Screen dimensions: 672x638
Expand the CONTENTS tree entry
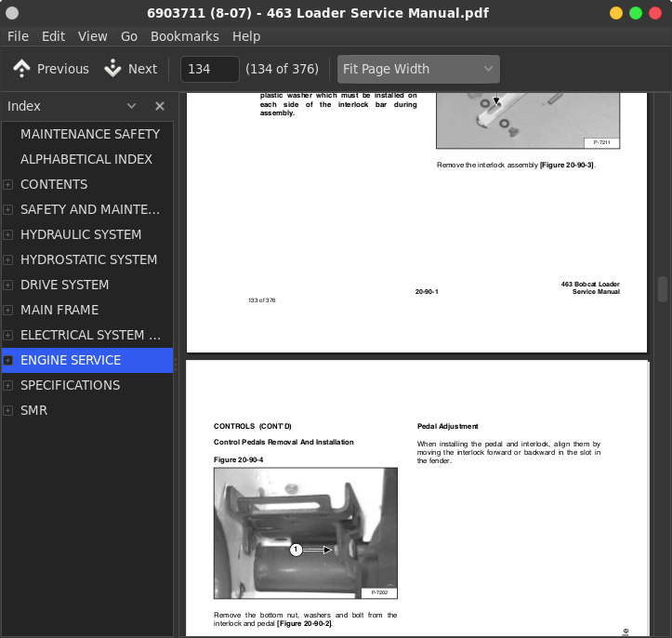click(8, 184)
